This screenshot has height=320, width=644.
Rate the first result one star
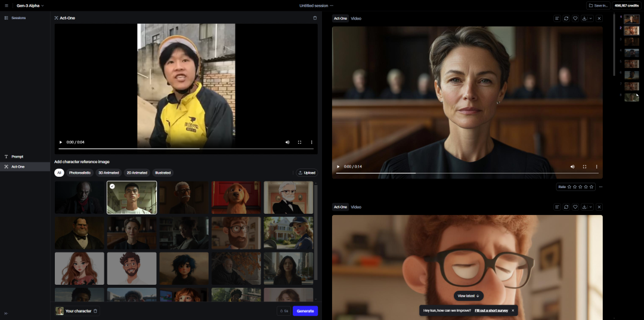[569, 187]
